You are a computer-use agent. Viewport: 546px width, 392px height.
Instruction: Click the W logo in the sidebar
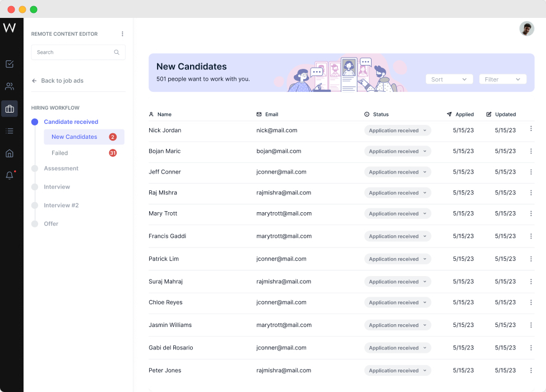click(10, 27)
